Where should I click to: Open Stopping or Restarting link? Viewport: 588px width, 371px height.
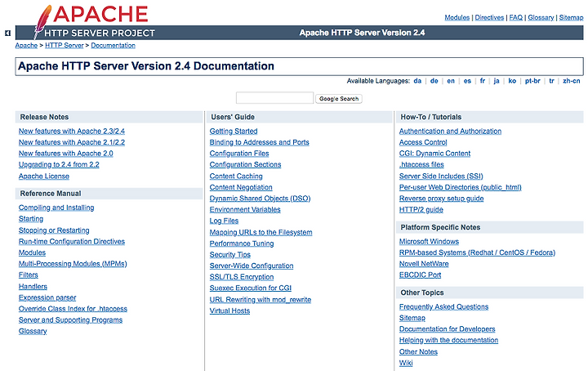pos(54,230)
